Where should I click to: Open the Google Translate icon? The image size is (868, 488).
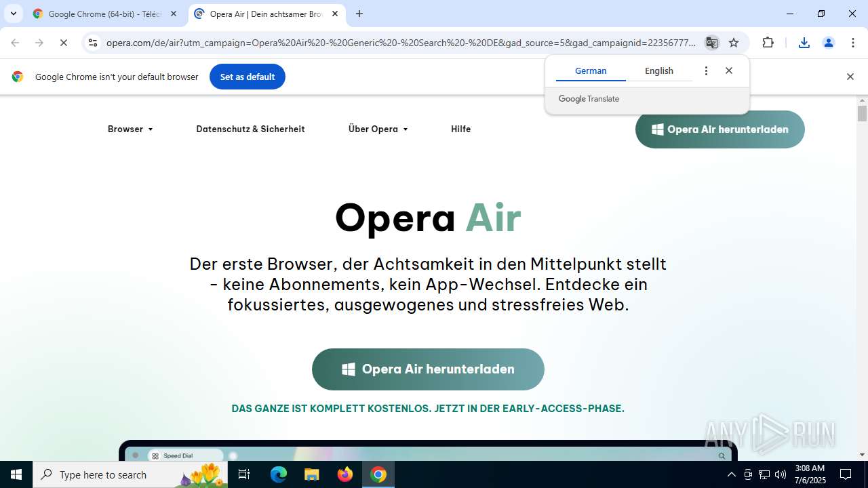point(711,43)
